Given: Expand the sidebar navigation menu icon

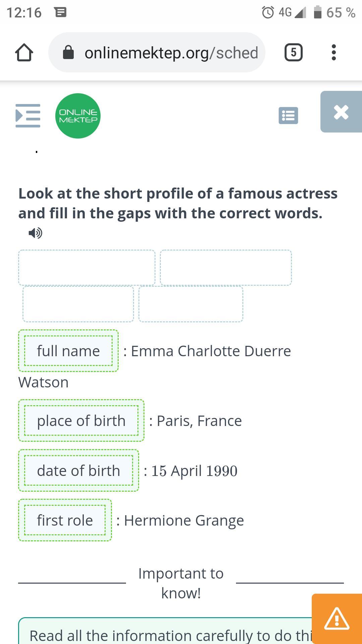Looking at the screenshot, I should pyautogui.click(x=28, y=116).
